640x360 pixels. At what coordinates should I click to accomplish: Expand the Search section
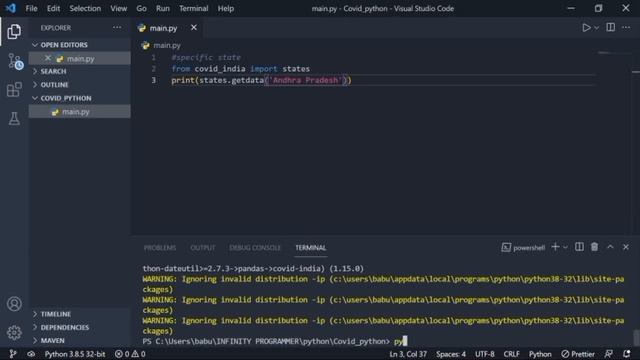80,71
